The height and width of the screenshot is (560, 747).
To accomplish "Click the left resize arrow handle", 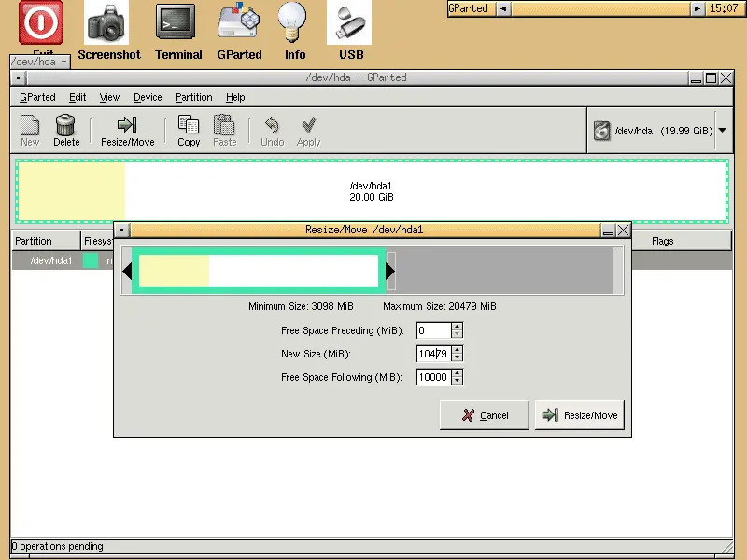I will (x=127, y=271).
